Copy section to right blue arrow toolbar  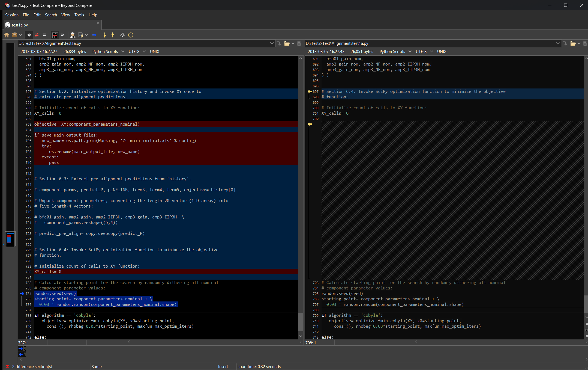95,35
